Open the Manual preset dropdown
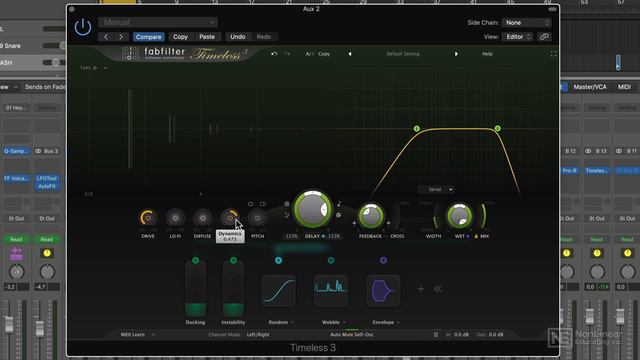This screenshot has height=360, width=640. pyautogui.click(x=158, y=22)
